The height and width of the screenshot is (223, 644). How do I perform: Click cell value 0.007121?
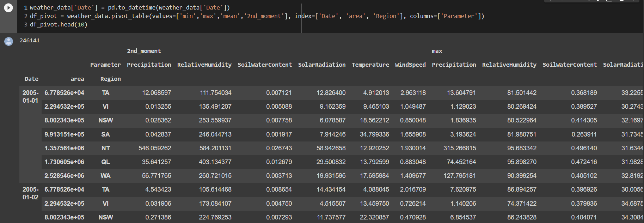tap(279, 92)
